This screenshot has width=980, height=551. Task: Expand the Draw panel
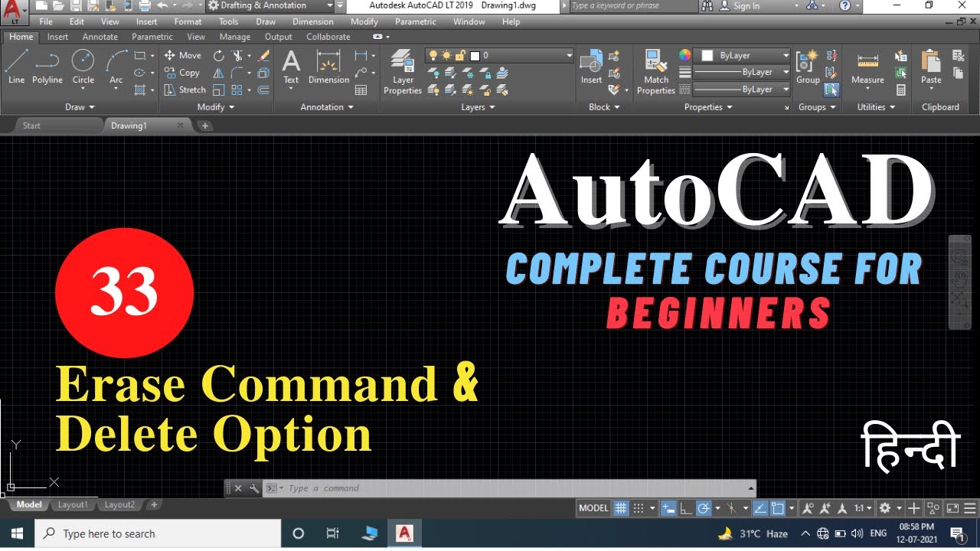click(x=80, y=107)
